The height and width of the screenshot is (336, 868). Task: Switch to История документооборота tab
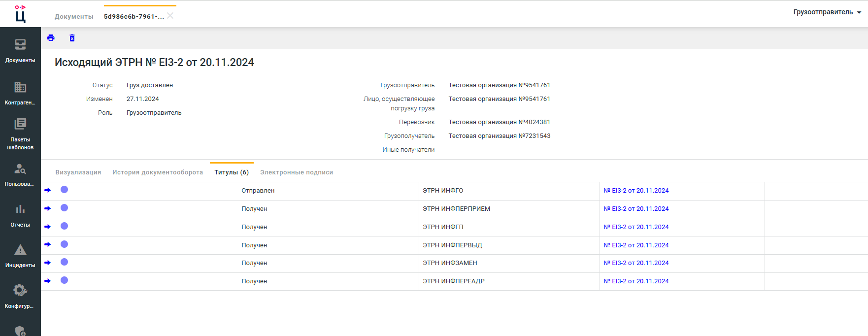click(158, 172)
